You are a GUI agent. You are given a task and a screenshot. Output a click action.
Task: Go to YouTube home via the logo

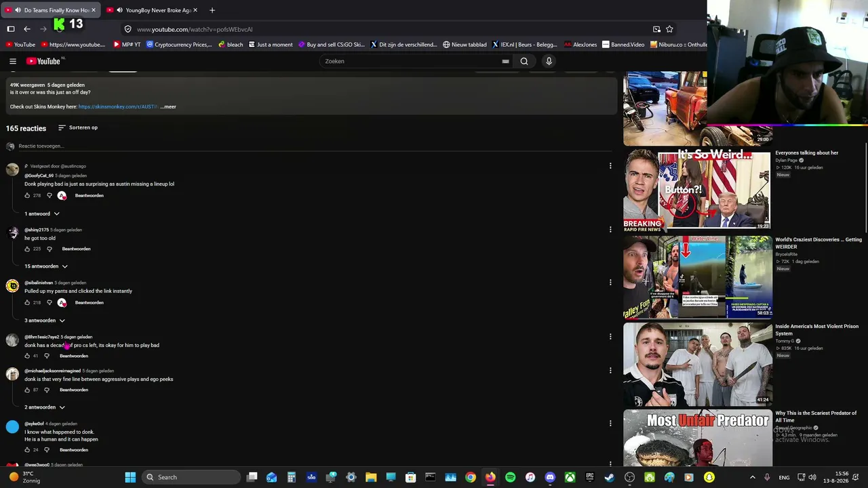45,61
